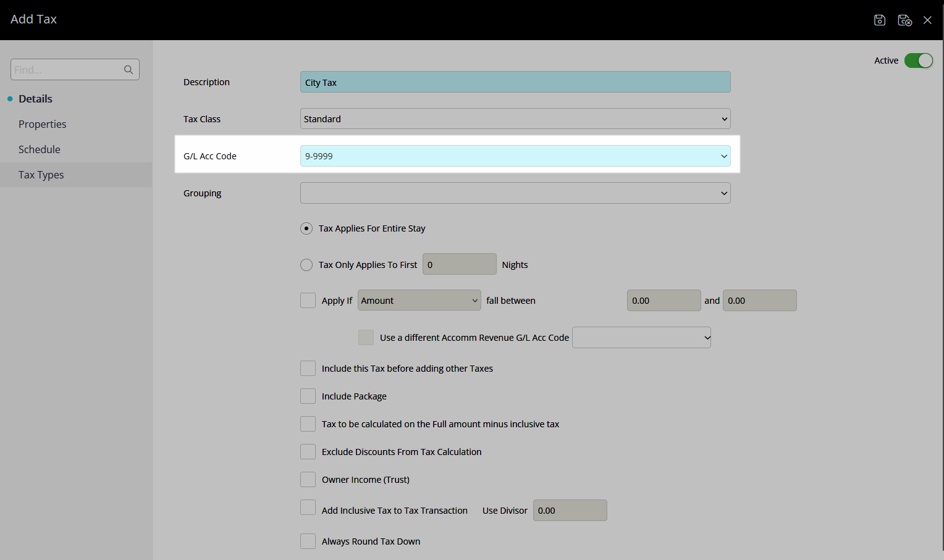Viewport: 944px width, 560px height.
Task: Open the Apply If Amount dropdown
Action: coord(419,300)
